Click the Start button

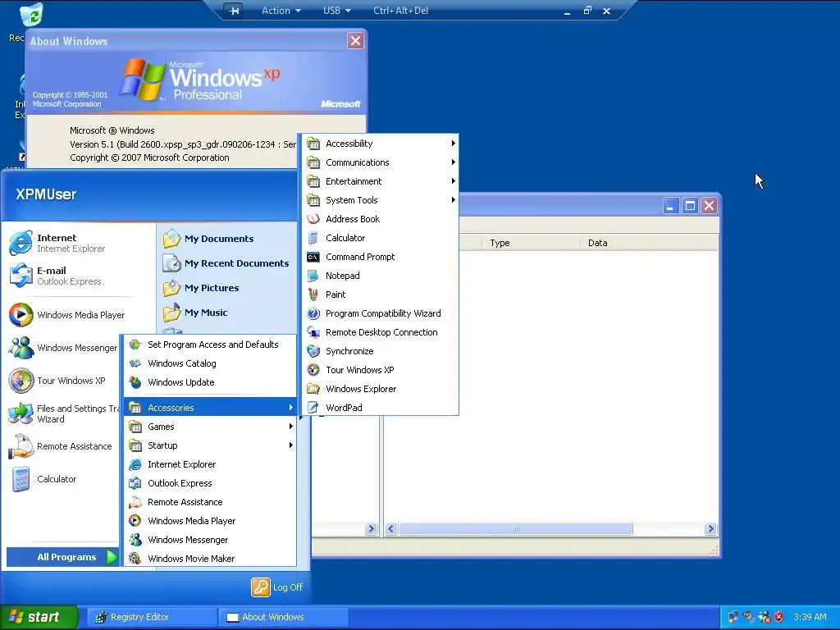39,617
